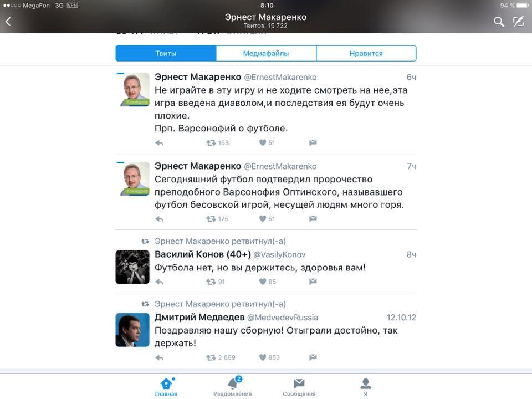Reply to Дмитрий Медведев's tweet
This screenshot has width=532, height=399.
159,357
